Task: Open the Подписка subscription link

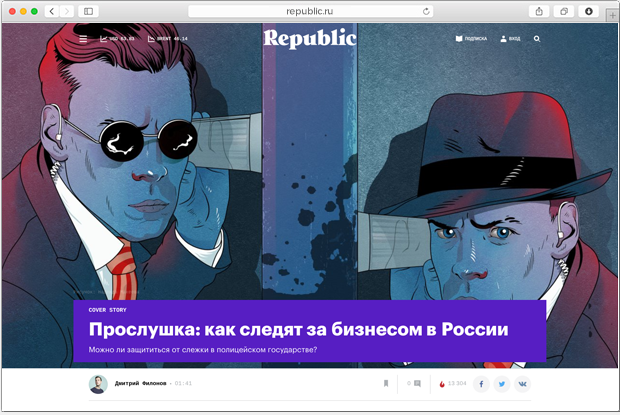Action: (x=471, y=39)
